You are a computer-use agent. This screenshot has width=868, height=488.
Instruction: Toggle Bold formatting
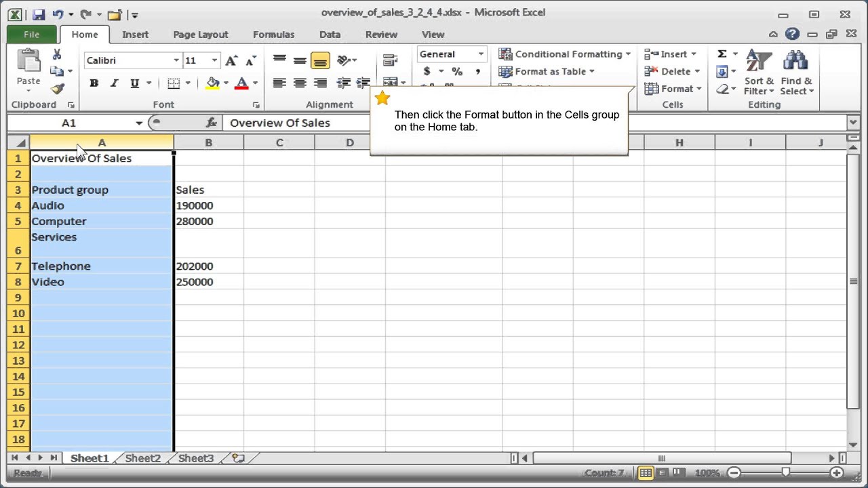[94, 83]
